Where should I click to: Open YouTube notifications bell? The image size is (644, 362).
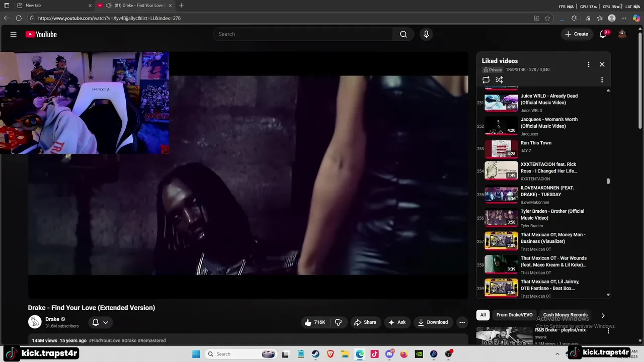click(603, 34)
